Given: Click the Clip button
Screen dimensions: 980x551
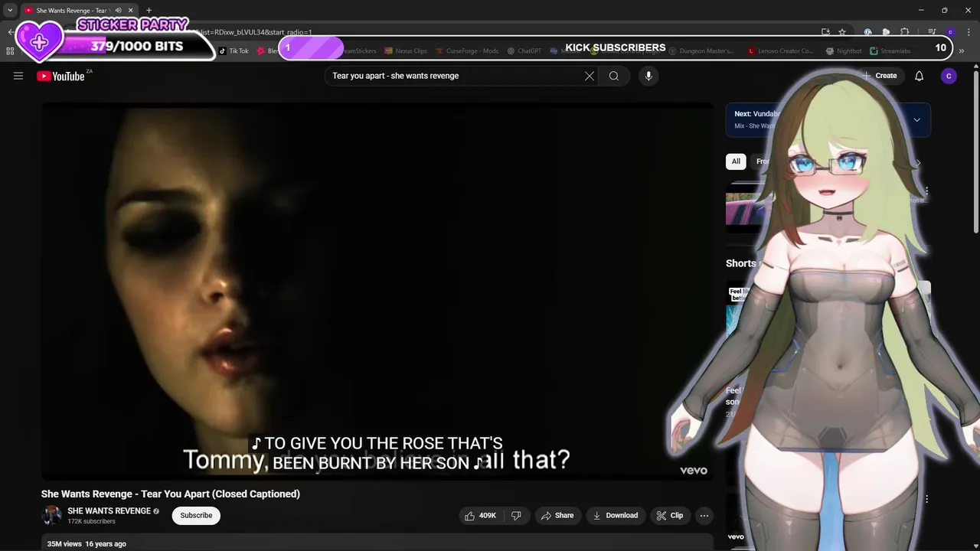Looking at the screenshot, I should (x=669, y=516).
